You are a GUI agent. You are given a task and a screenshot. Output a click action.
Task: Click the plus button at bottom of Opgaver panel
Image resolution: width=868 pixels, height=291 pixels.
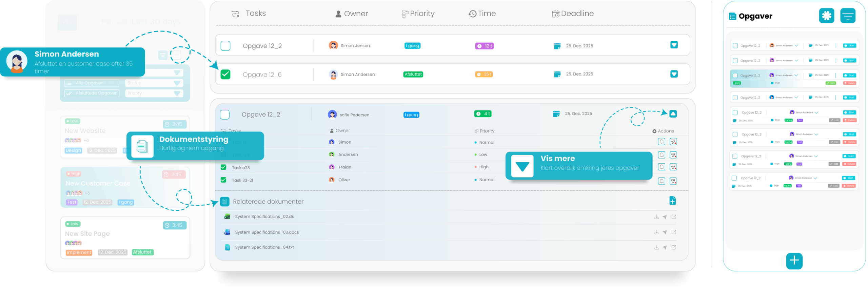click(x=794, y=261)
